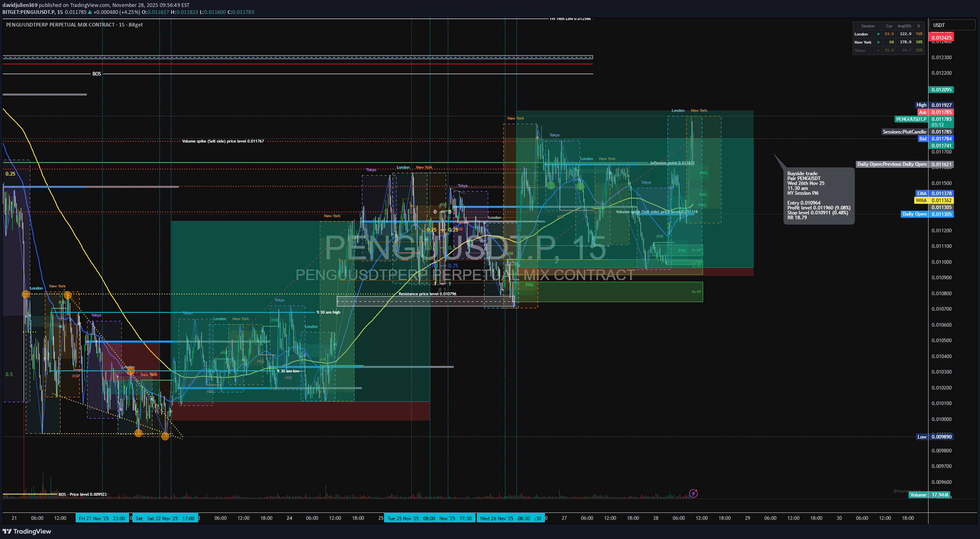Click the New York session status dot

pyautogui.click(x=878, y=42)
